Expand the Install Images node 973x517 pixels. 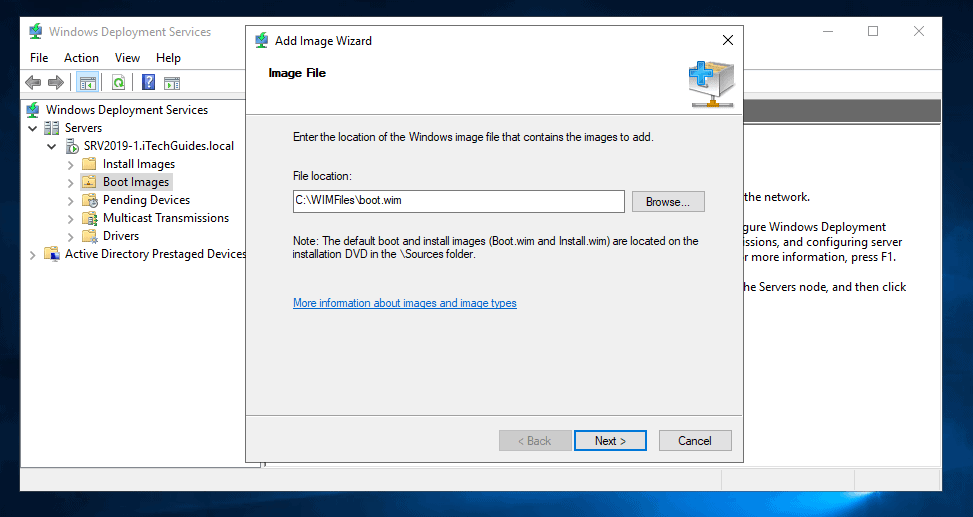[x=70, y=164]
